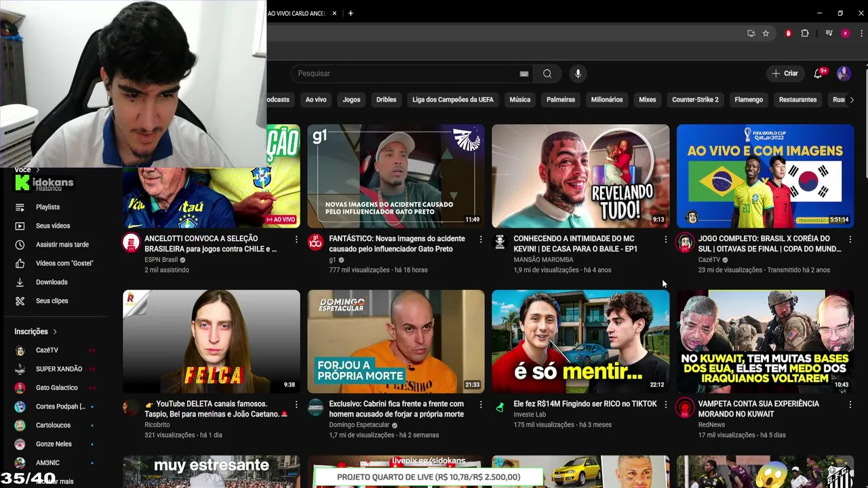868x488 pixels.
Task: Open Gato Galactico channel avatar
Action: point(20,388)
